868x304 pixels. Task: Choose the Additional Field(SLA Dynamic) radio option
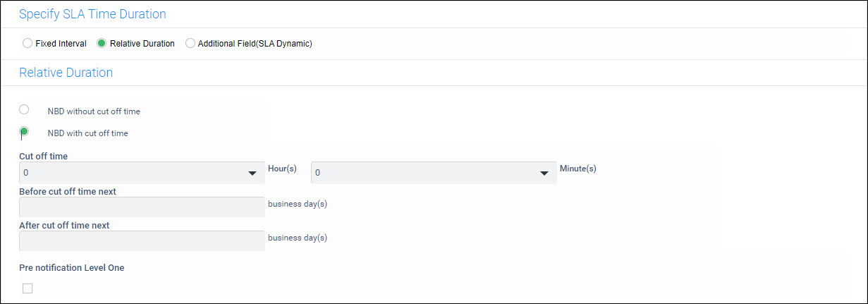(x=190, y=44)
